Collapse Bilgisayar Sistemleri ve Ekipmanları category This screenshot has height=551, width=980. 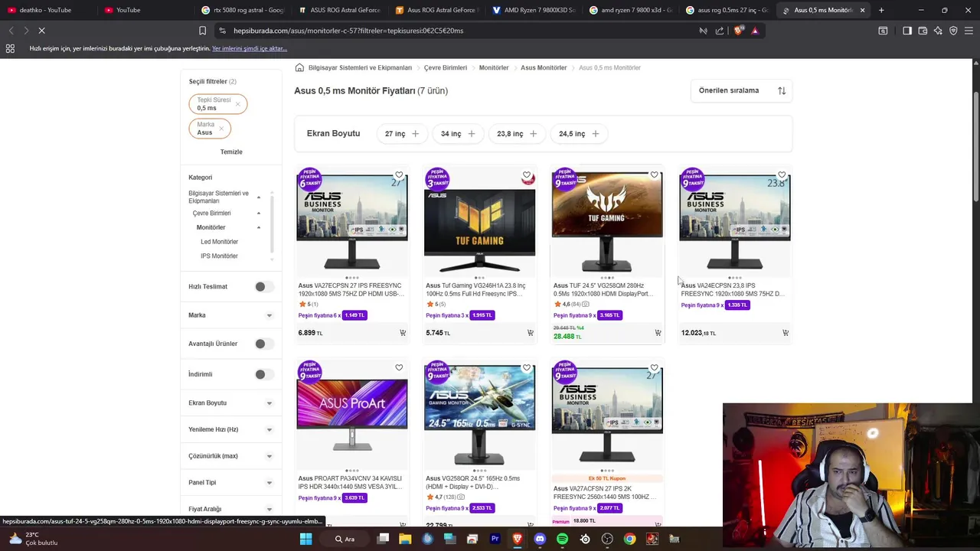(x=259, y=197)
